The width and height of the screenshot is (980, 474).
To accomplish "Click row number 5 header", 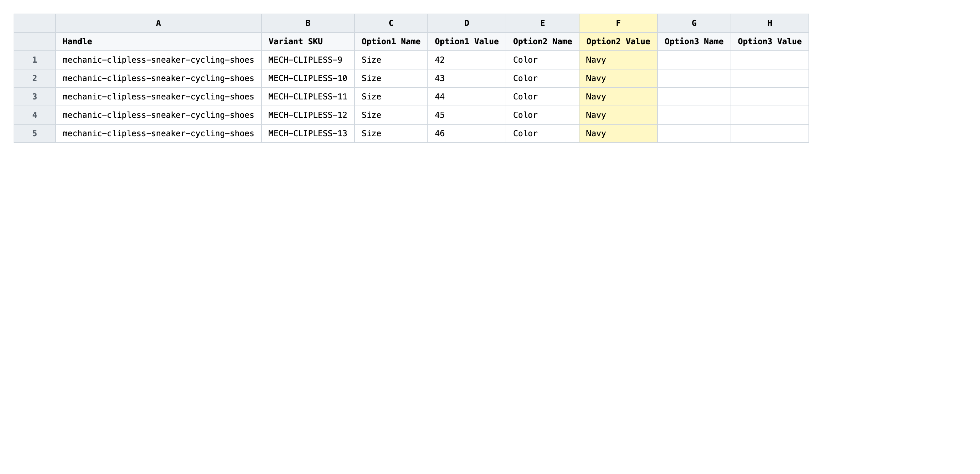I will point(35,133).
